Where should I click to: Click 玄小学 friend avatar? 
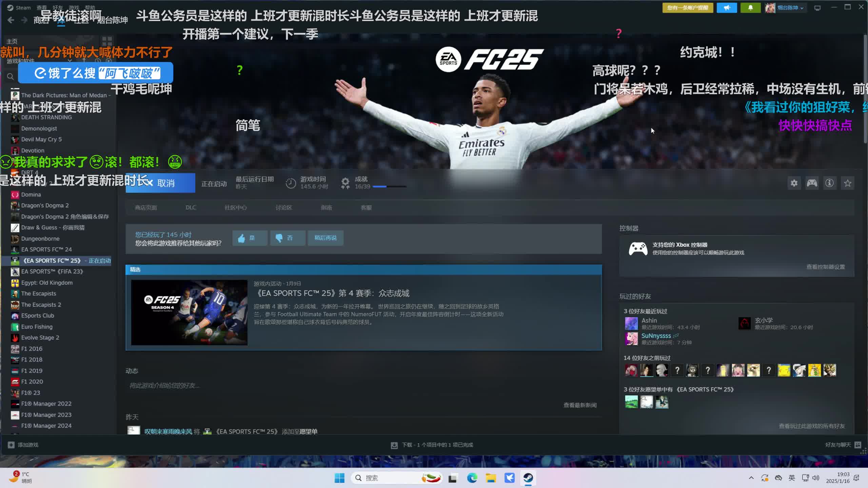745,323
